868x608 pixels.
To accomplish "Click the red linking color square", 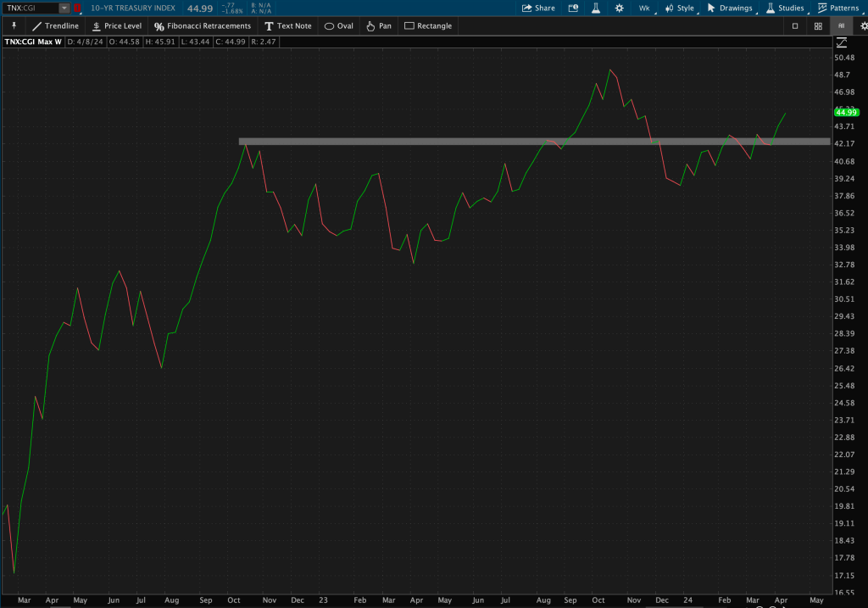I will coord(78,8).
